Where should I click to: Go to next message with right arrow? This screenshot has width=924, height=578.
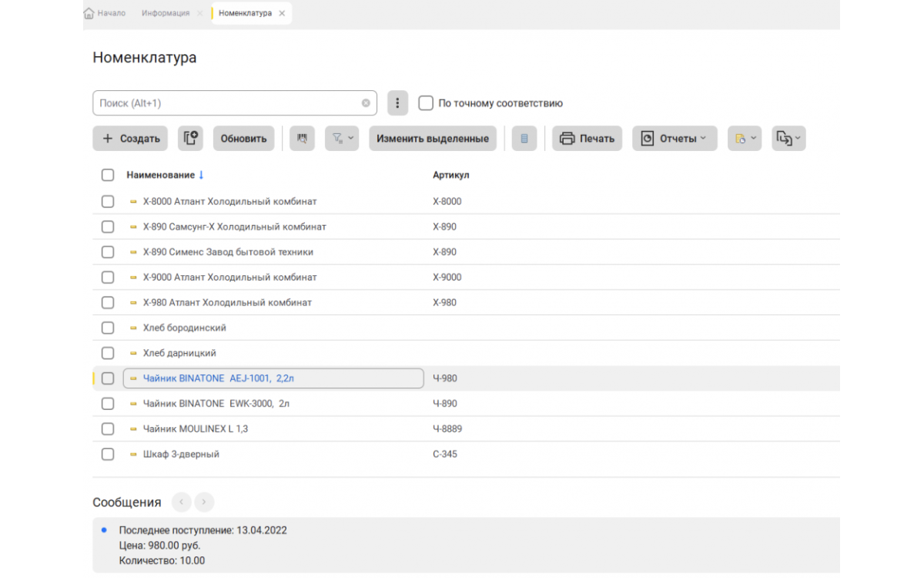(x=204, y=502)
